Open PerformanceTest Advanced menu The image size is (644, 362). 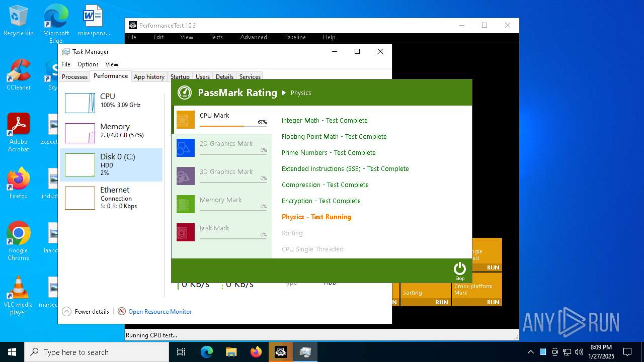pos(254,37)
